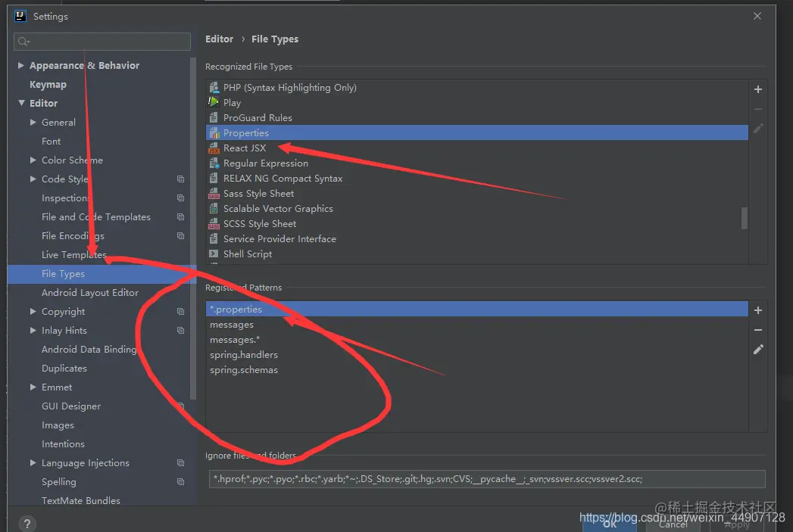Click Language Injections project-level settings icon

click(x=180, y=463)
